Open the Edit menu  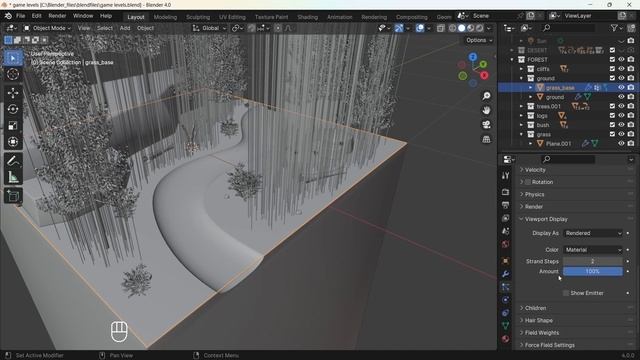(x=37, y=16)
